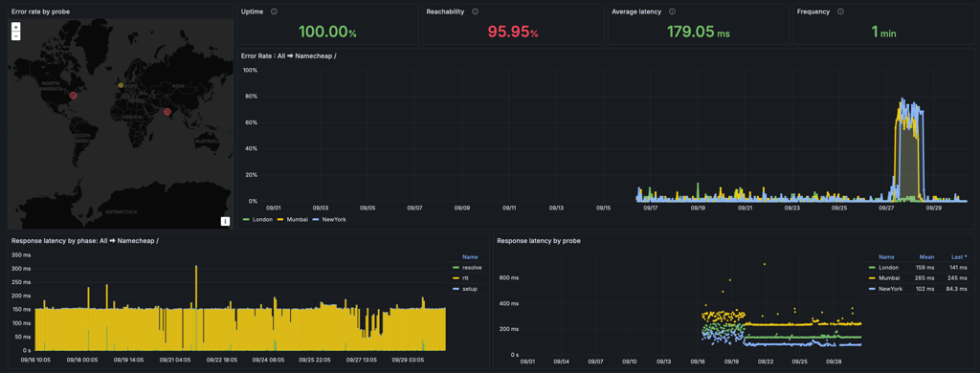
Task: Select the red probe marker near India
Action: [x=167, y=111]
